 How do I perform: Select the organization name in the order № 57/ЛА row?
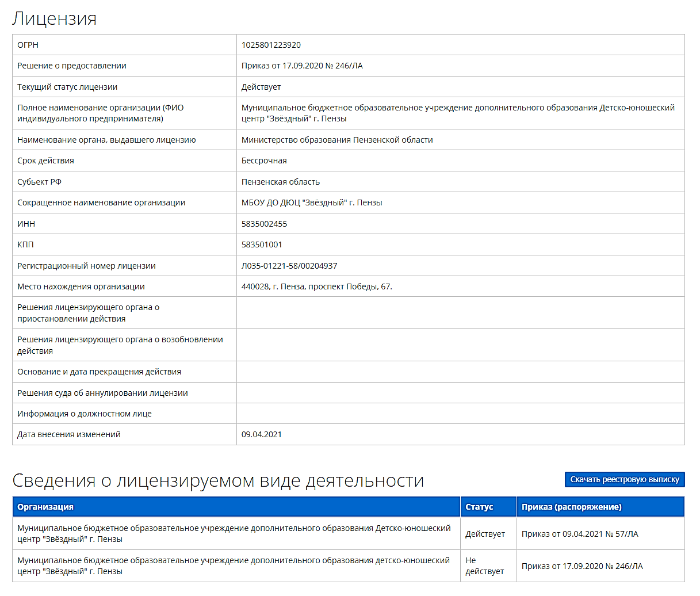coord(234,533)
